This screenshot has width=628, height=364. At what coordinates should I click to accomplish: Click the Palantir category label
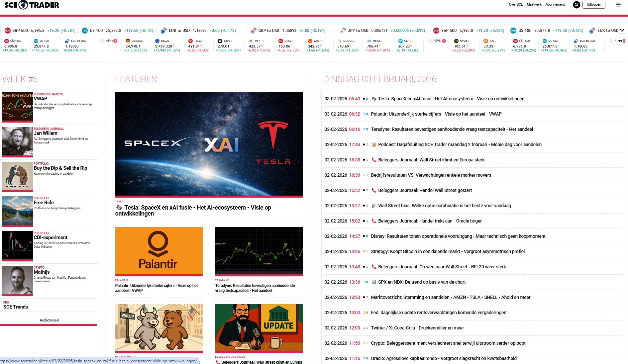[122, 280]
